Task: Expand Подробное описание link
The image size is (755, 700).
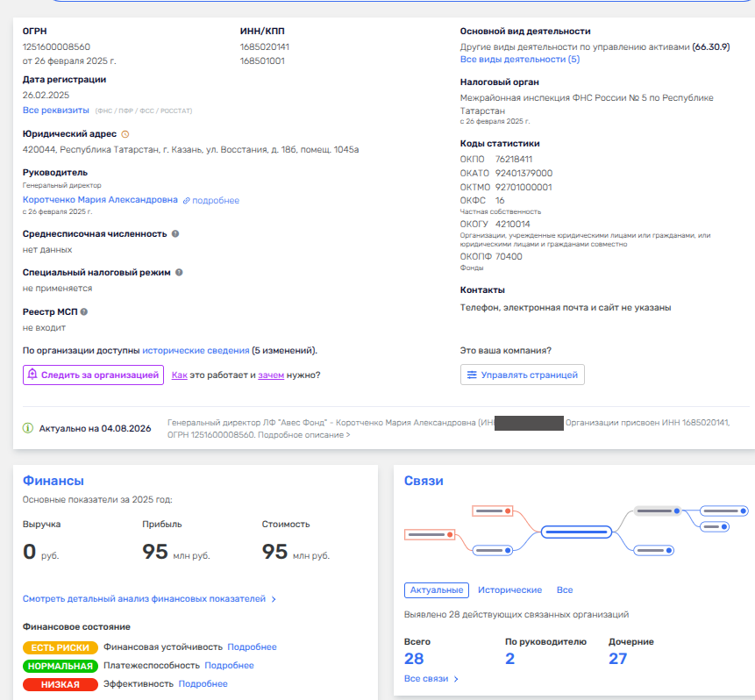Action: click(x=303, y=434)
